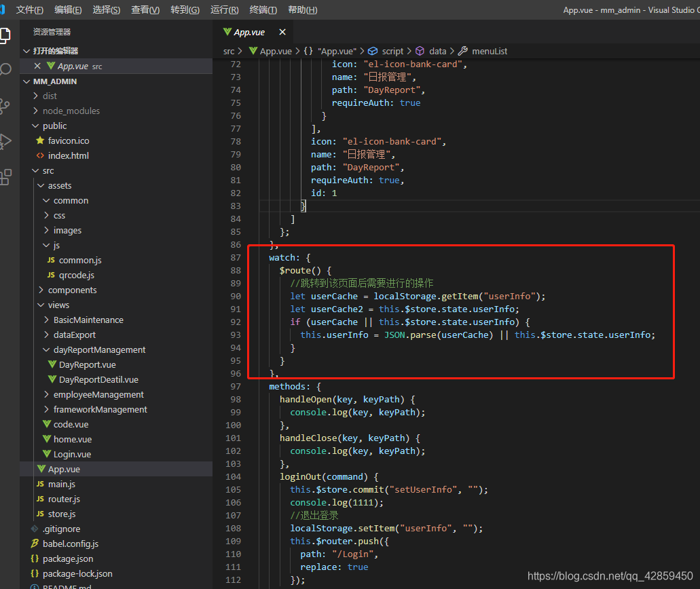This screenshot has height=589, width=700.
Task: Open the 选择(S) menu
Action: (106, 9)
